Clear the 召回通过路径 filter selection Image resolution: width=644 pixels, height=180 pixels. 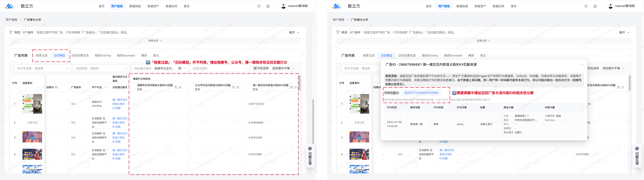point(180,68)
